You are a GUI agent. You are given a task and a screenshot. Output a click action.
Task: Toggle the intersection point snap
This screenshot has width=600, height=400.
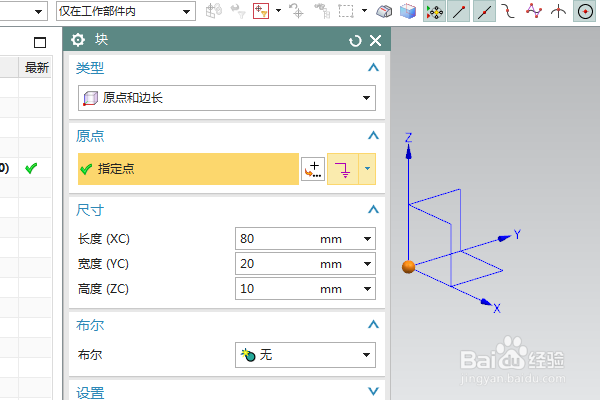pos(558,11)
